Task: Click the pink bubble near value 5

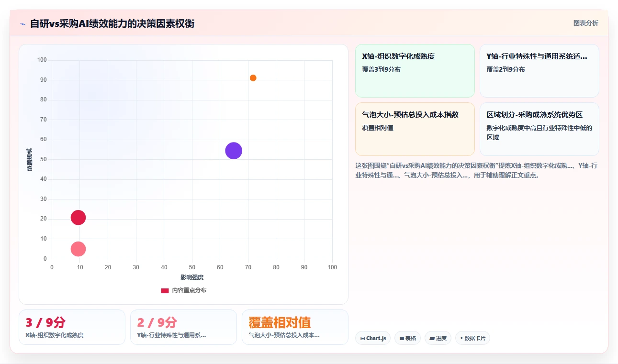Action: click(x=78, y=249)
